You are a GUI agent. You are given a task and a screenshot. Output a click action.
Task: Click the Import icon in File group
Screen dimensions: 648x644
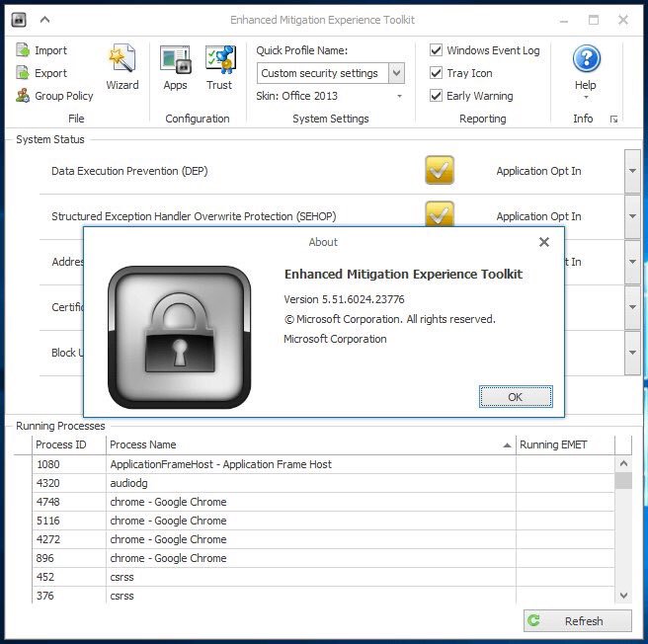click(24, 50)
